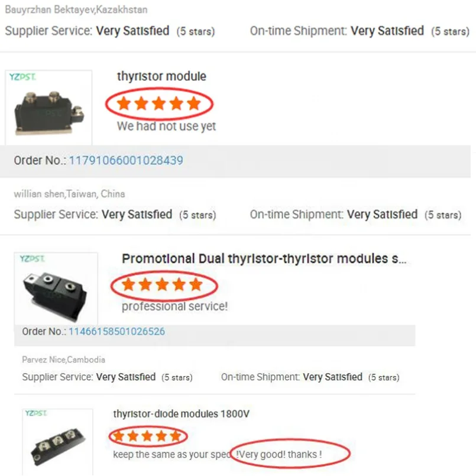The height and width of the screenshot is (476, 476).
Task: Open Promotional Dual thyristor-thyristor modules title
Action: click(x=264, y=258)
